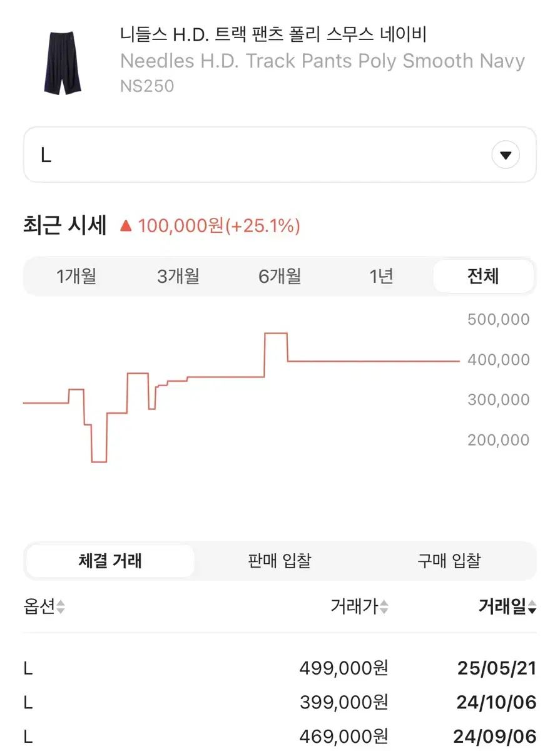
Task: Click the English name Needles H.D. Track Pants
Action: point(322,61)
